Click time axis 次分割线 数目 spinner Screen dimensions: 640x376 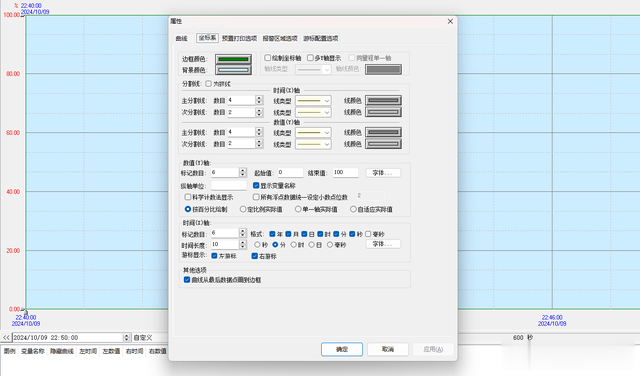point(259,112)
